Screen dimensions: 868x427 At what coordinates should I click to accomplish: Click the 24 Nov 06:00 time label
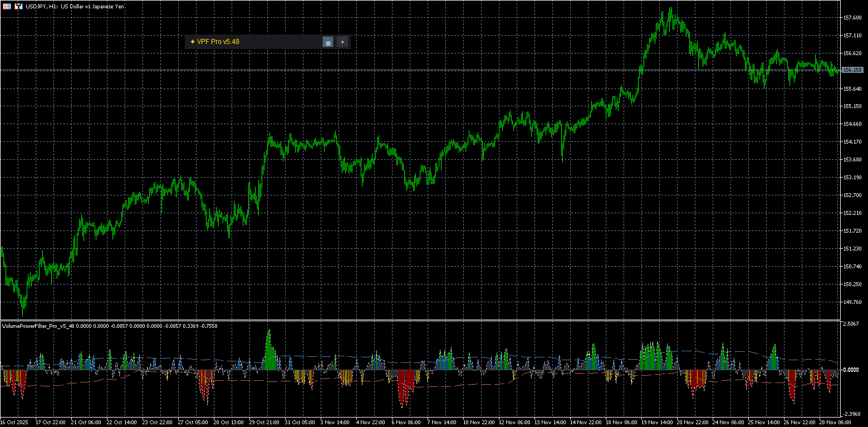pyautogui.click(x=728, y=423)
